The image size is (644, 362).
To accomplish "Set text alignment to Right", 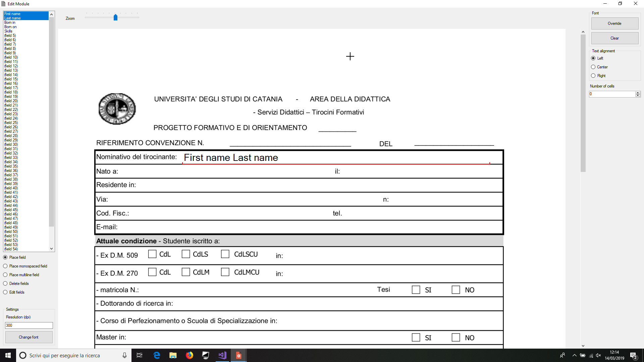I will pyautogui.click(x=598, y=76).
